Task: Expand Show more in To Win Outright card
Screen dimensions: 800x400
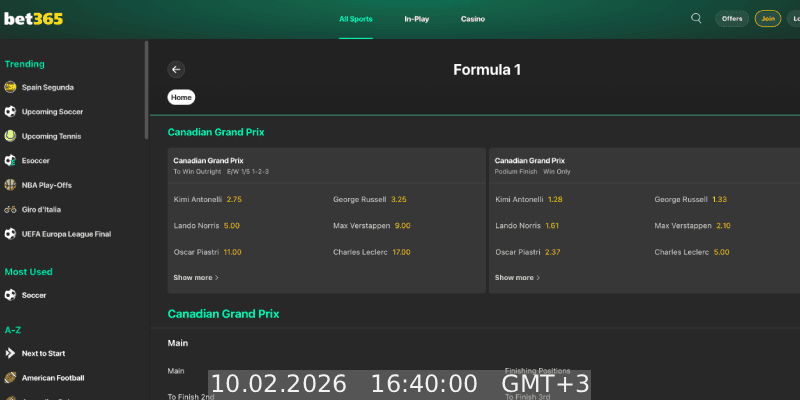Action: [x=196, y=278]
